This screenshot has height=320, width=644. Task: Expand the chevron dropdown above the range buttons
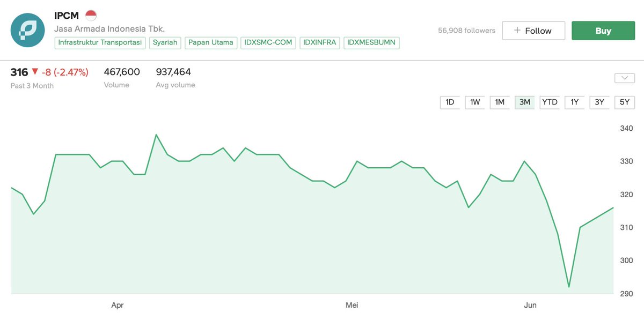click(x=625, y=78)
